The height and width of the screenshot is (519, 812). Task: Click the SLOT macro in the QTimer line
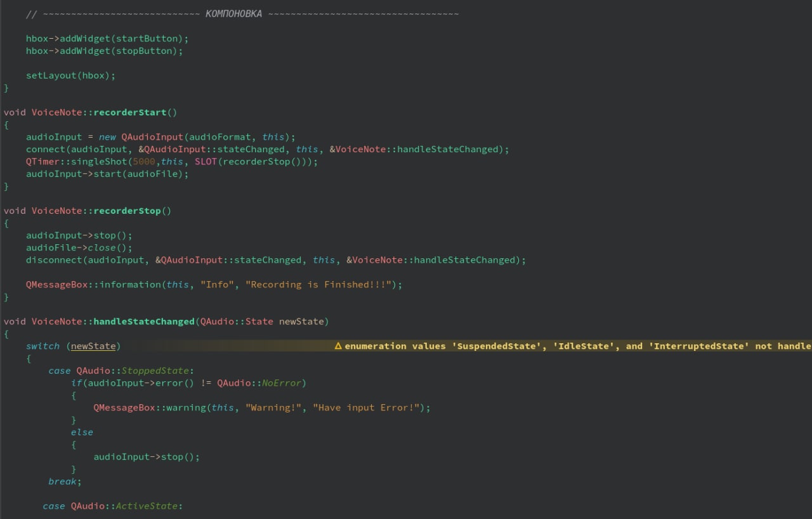tap(206, 162)
